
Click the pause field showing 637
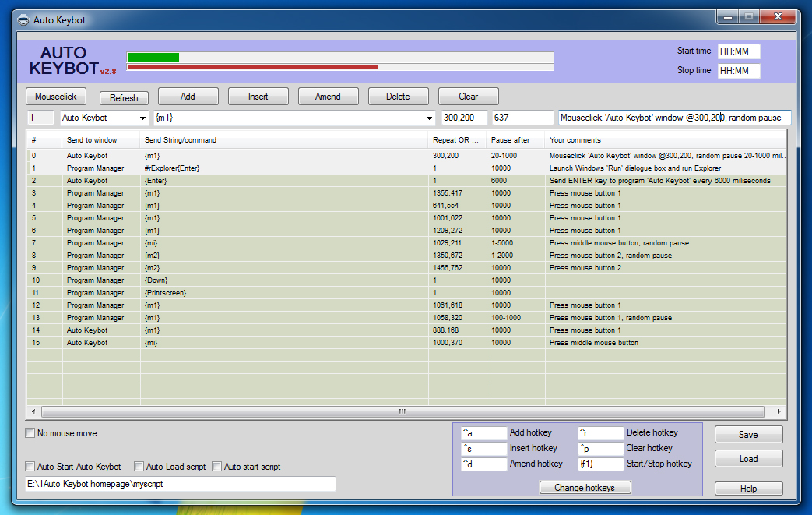(x=522, y=118)
